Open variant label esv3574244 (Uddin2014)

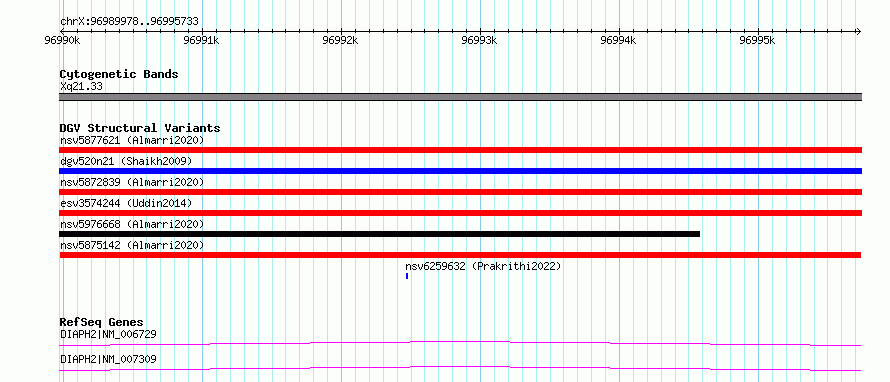click(126, 203)
